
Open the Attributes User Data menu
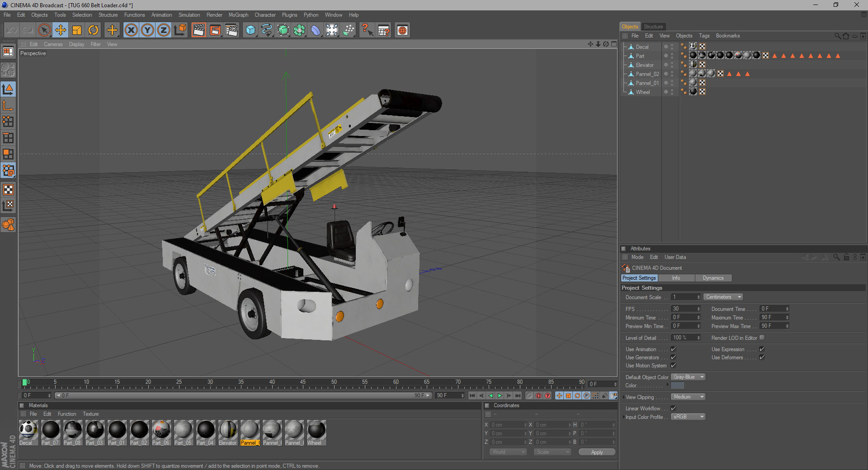[675, 257]
